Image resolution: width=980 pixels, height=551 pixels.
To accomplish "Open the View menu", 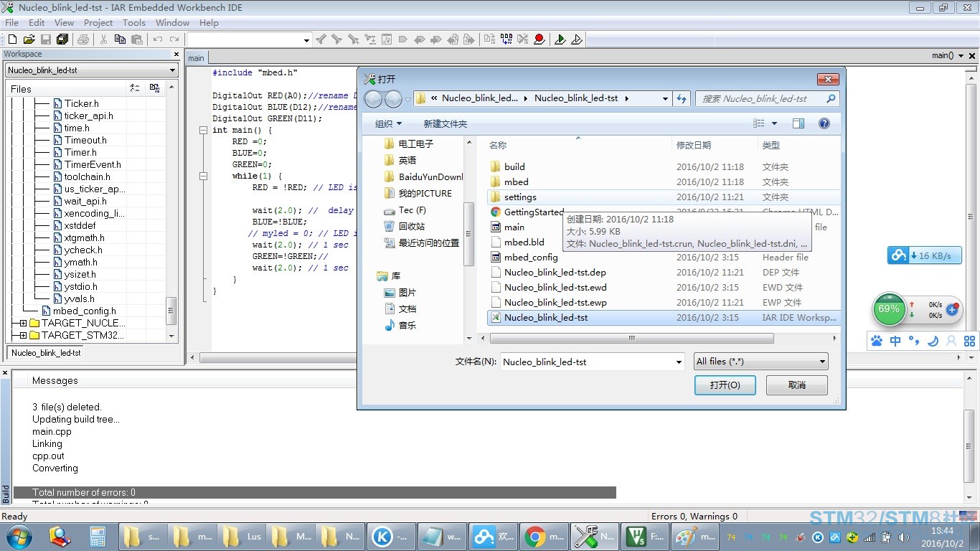I will tap(65, 23).
